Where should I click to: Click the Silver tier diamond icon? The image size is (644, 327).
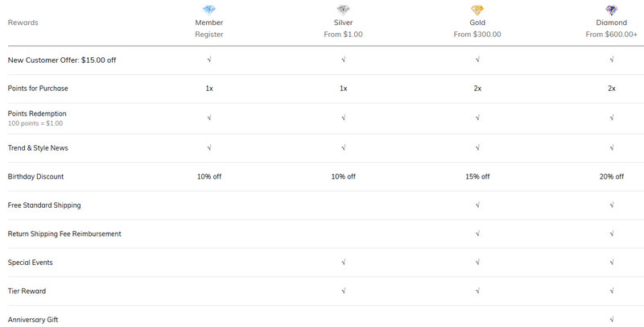coord(344,10)
